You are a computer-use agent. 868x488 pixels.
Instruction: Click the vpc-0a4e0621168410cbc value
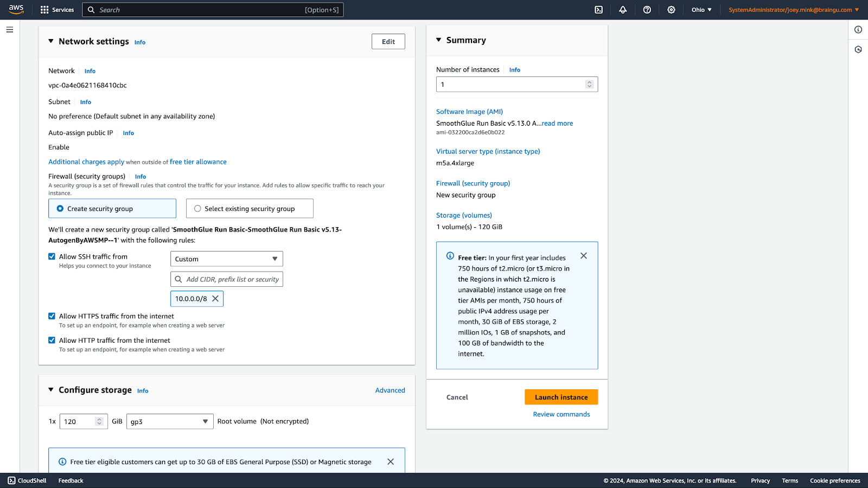point(87,86)
